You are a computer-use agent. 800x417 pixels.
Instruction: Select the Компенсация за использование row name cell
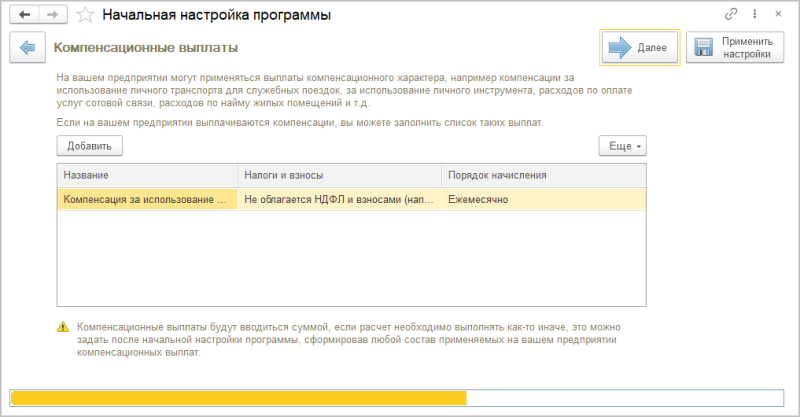(x=147, y=199)
